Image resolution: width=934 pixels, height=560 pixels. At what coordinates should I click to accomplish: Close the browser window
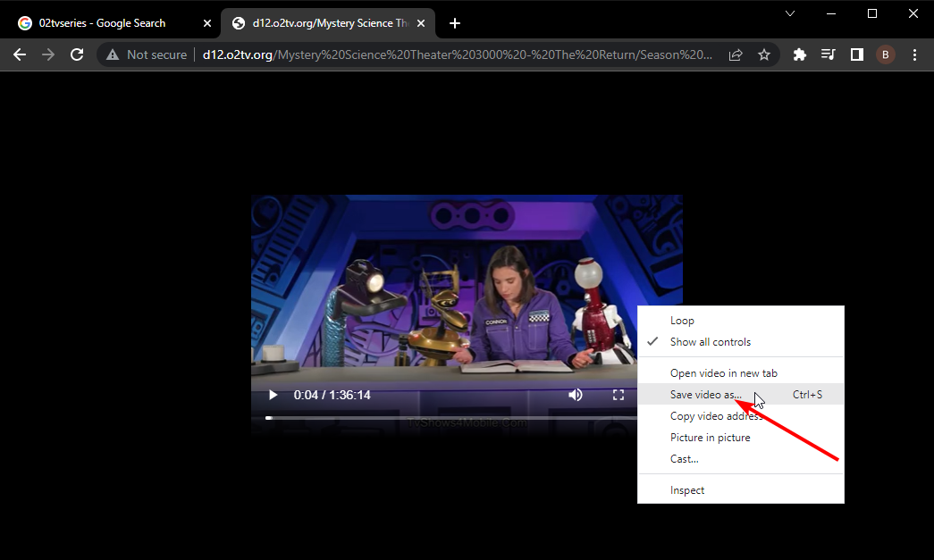click(913, 13)
